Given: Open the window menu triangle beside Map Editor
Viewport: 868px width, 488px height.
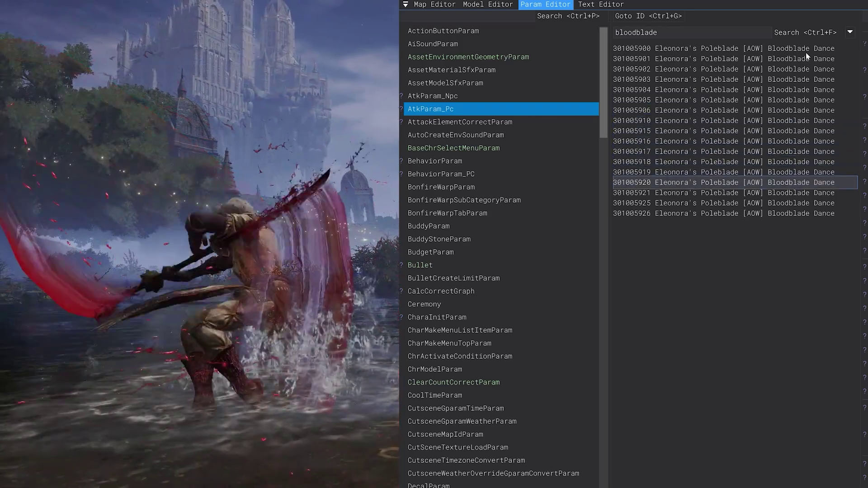Looking at the screenshot, I should coord(406,5).
